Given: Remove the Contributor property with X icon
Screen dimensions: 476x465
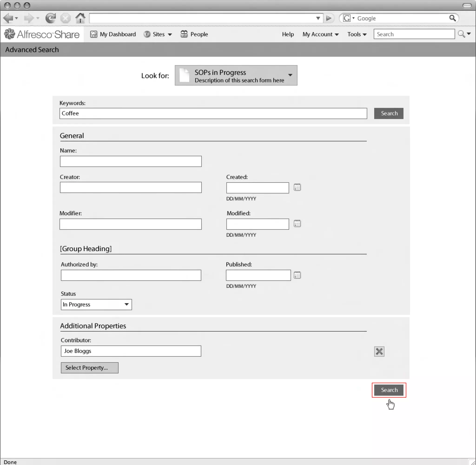Looking at the screenshot, I should 379,352.
